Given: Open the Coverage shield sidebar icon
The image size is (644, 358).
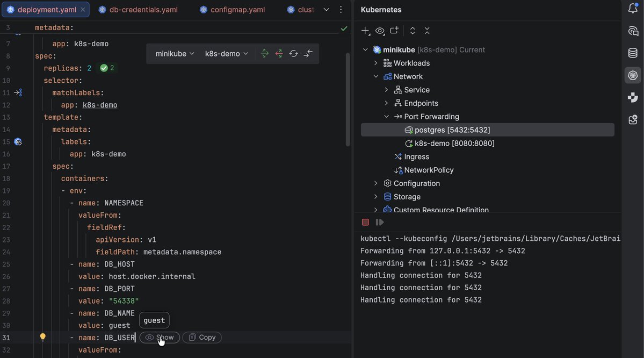Looking at the screenshot, I should tap(633, 97).
